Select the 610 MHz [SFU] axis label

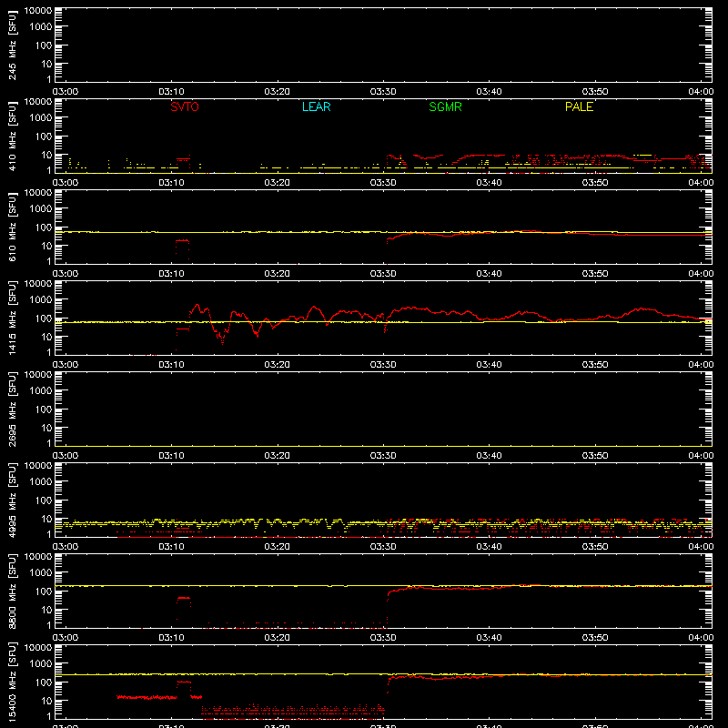(13, 227)
